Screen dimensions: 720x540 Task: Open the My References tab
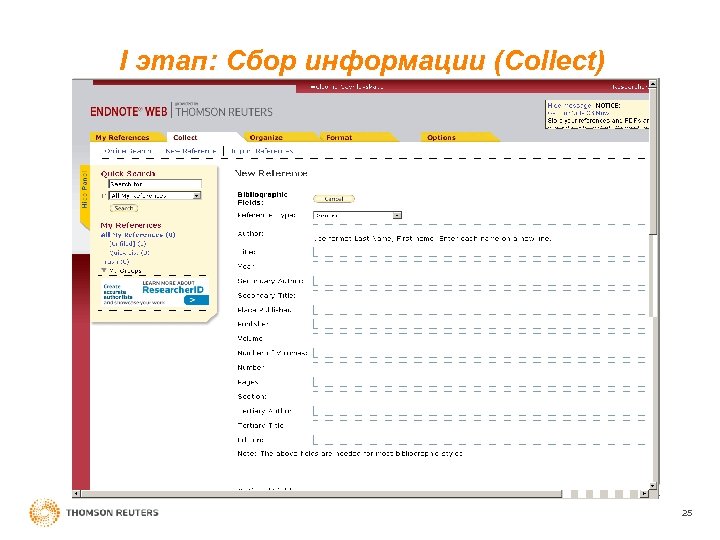coord(123,137)
